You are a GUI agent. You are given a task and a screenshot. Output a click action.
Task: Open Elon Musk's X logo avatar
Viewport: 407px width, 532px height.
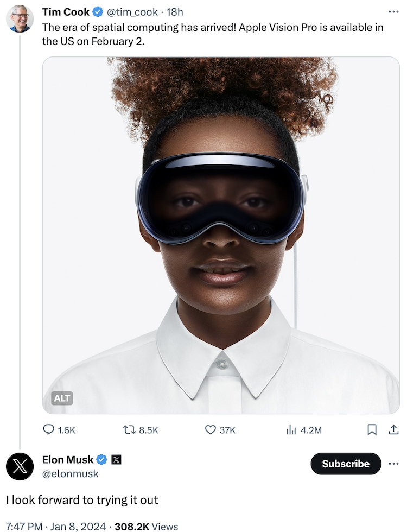[20, 467]
